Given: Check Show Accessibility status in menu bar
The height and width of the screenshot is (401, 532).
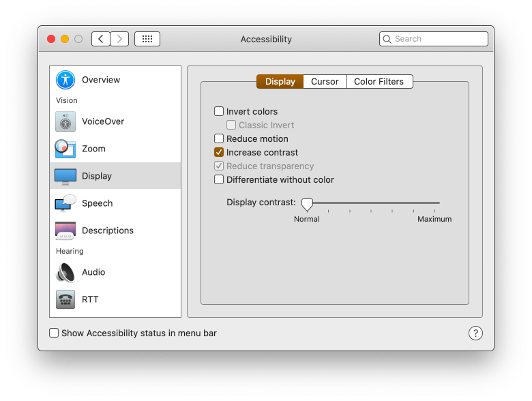Looking at the screenshot, I should pos(54,333).
